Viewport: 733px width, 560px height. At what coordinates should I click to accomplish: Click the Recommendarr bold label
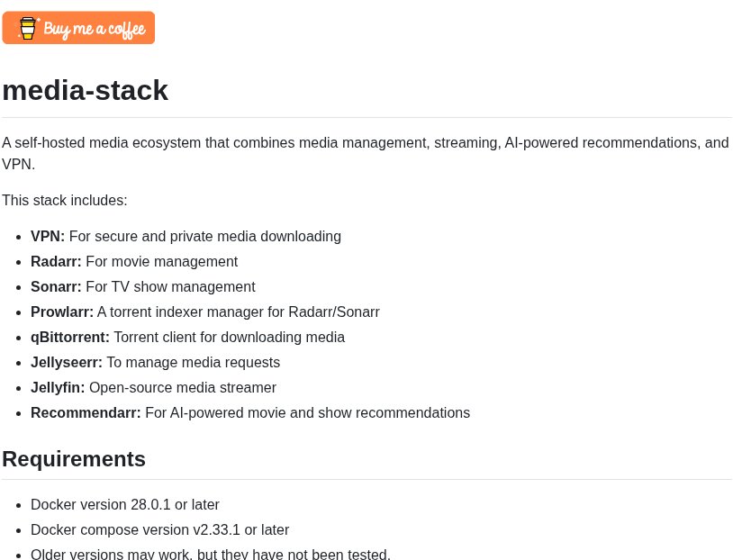86,413
